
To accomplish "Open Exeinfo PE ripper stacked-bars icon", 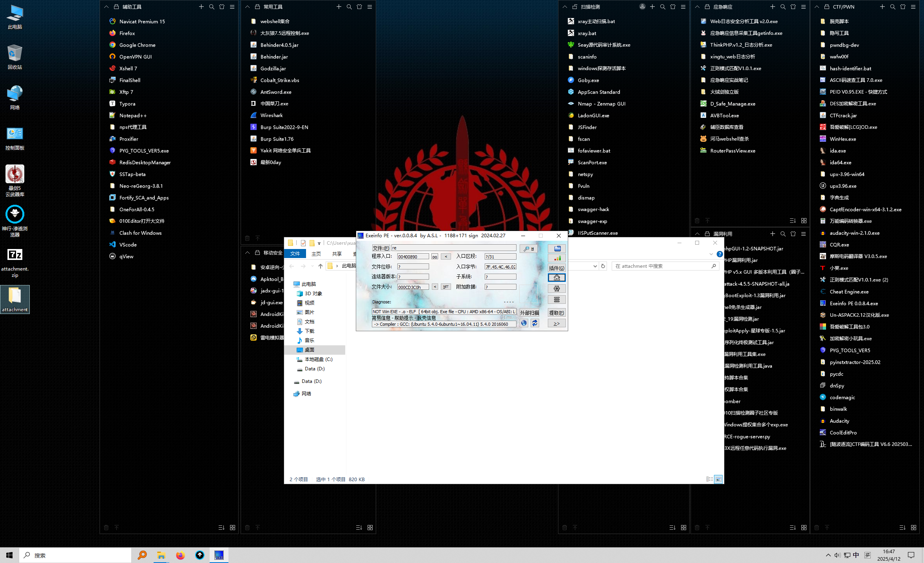I will point(556,300).
